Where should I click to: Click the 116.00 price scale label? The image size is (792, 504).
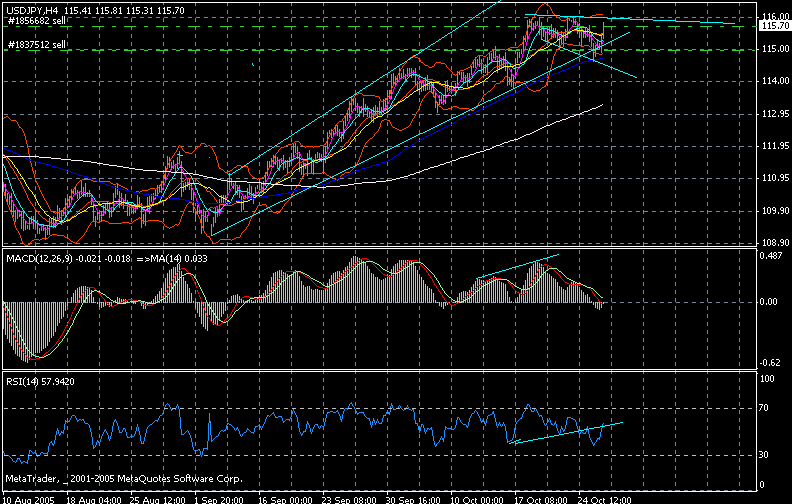775,16
